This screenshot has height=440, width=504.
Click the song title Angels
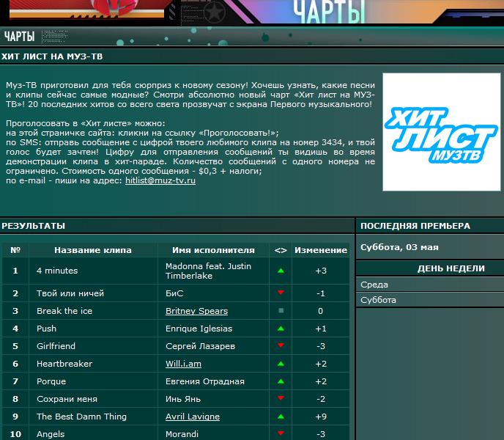(x=51, y=434)
